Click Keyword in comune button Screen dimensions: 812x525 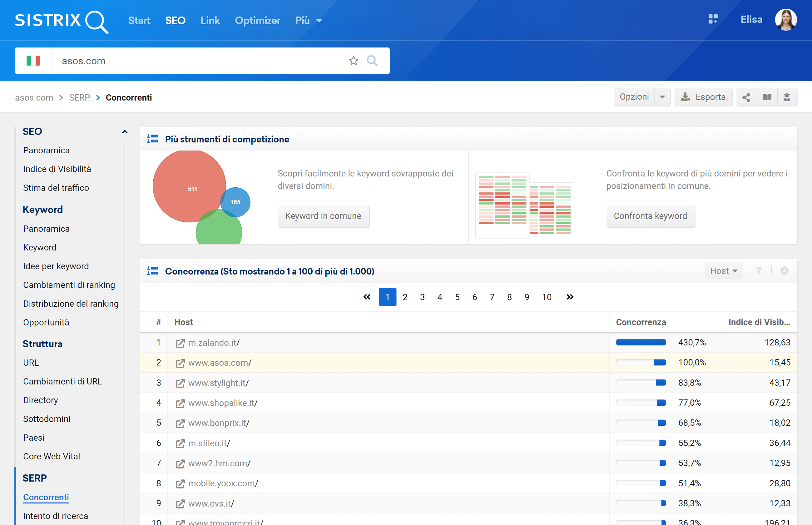tap(323, 215)
